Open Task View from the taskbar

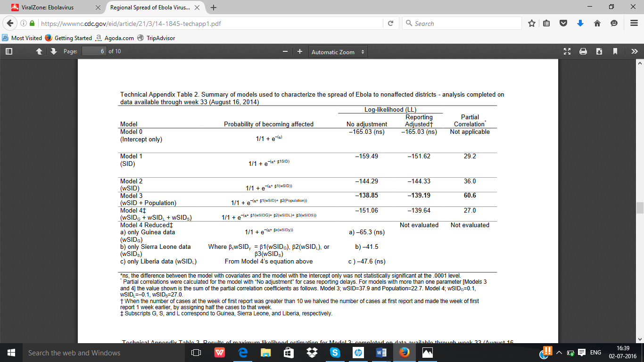[196, 353]
